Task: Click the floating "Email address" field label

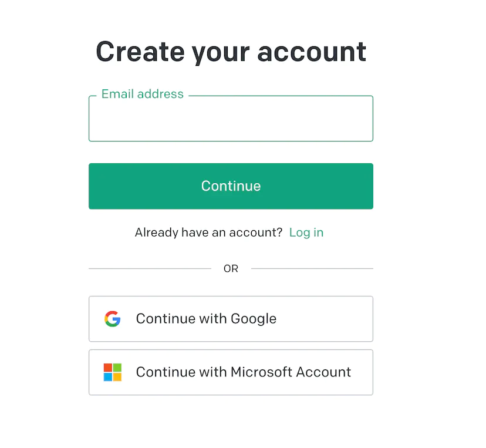Action: (x=142, y=94)
